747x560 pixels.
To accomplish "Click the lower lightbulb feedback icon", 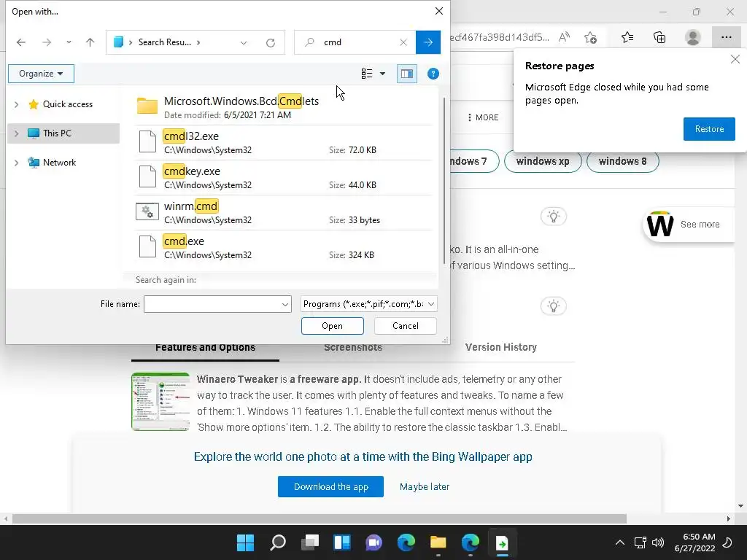I will (x=554, y=306).
